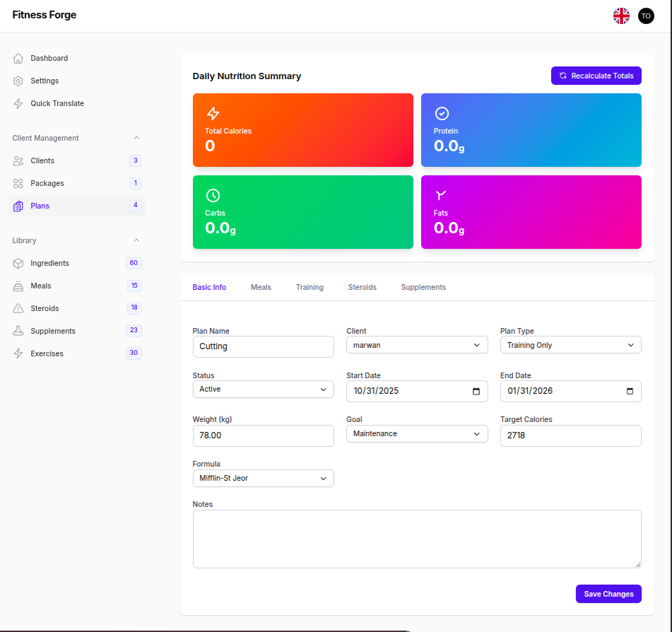Open the Client dropdown
Viewport: 672px width, 632px height.
417,344
